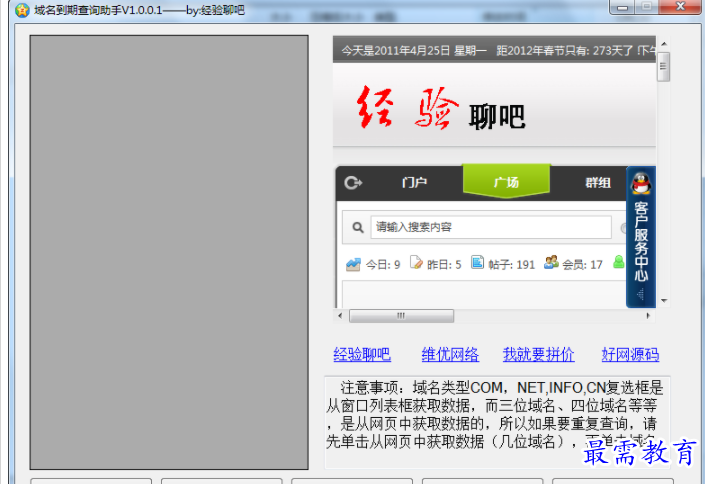The image size is (705, 484).
Task: Click the magnifier search icon
Action: [x=358, y=227]
